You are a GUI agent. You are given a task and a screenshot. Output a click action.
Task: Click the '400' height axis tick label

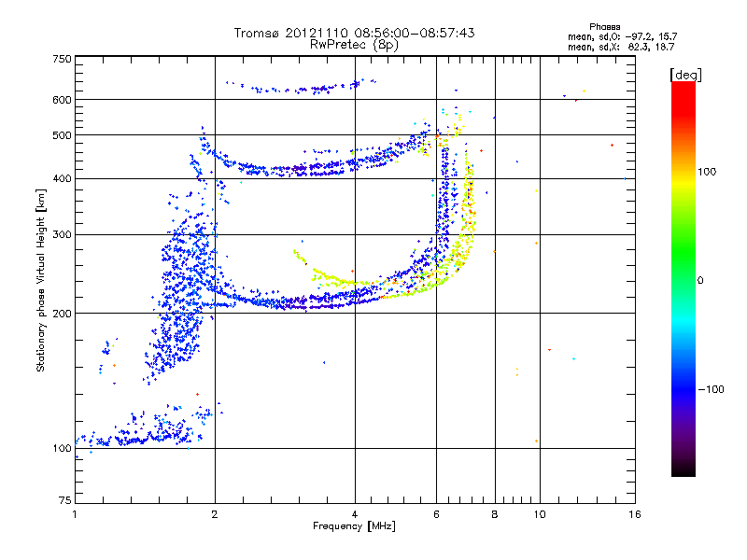62,179
